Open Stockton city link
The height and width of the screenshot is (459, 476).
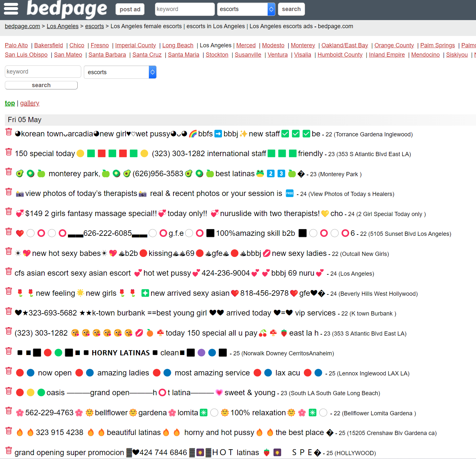(x=217, y=55)
